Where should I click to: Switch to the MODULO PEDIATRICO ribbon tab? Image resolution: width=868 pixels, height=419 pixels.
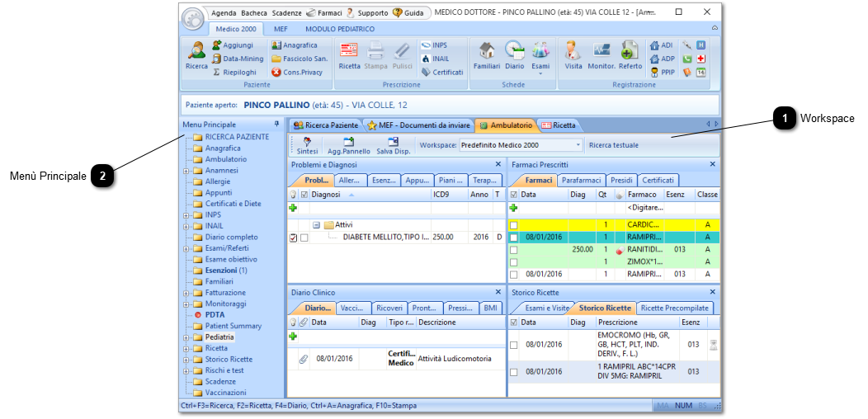pos(340,29)
